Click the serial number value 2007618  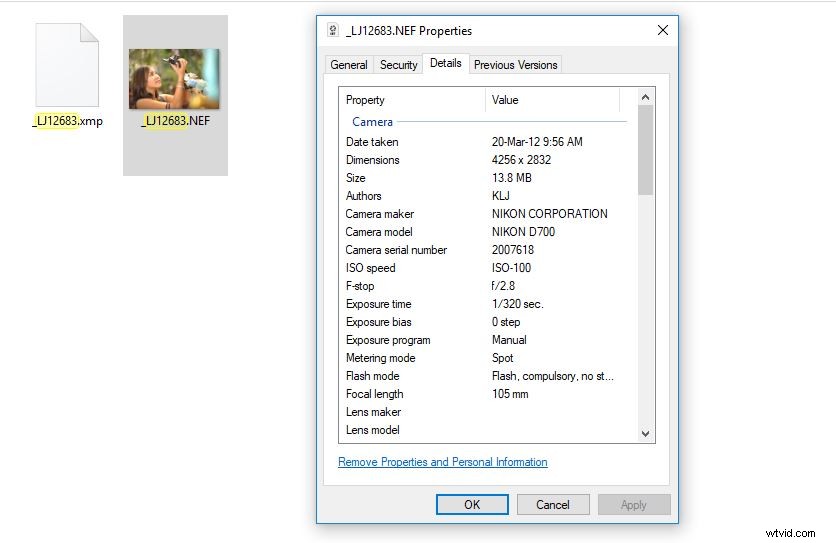(512, 250)
